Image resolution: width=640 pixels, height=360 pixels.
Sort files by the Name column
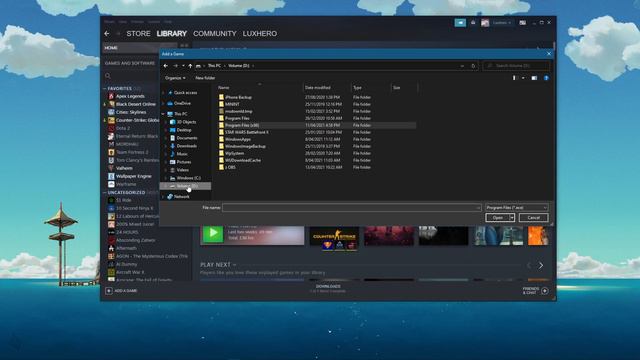[223, 88]
